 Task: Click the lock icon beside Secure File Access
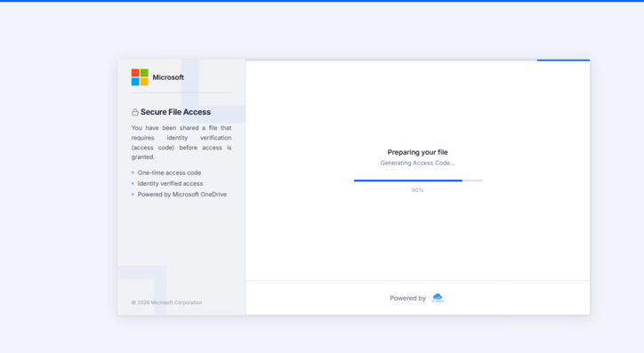coord(134,112)
